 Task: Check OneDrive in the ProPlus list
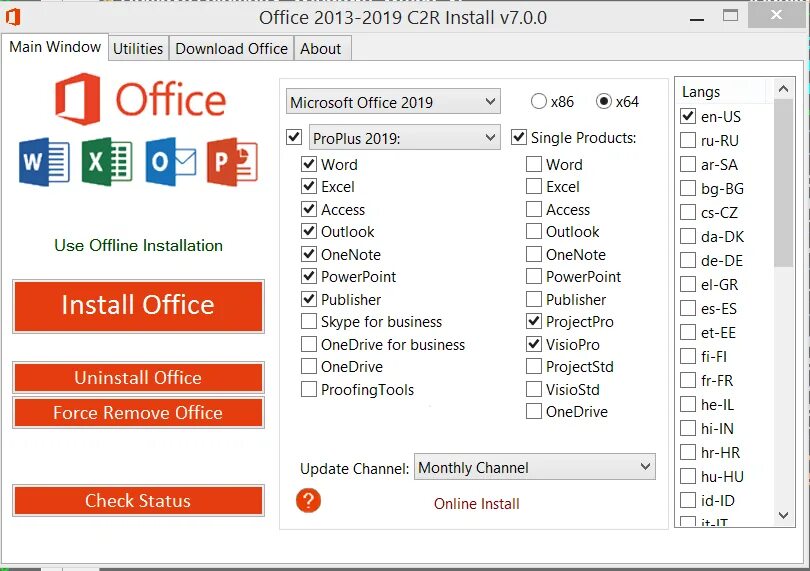309,366
